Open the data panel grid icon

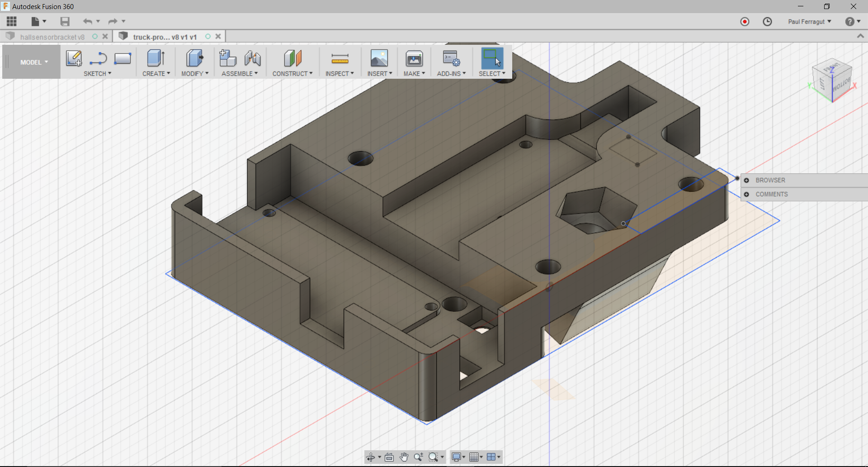(12, 21)
